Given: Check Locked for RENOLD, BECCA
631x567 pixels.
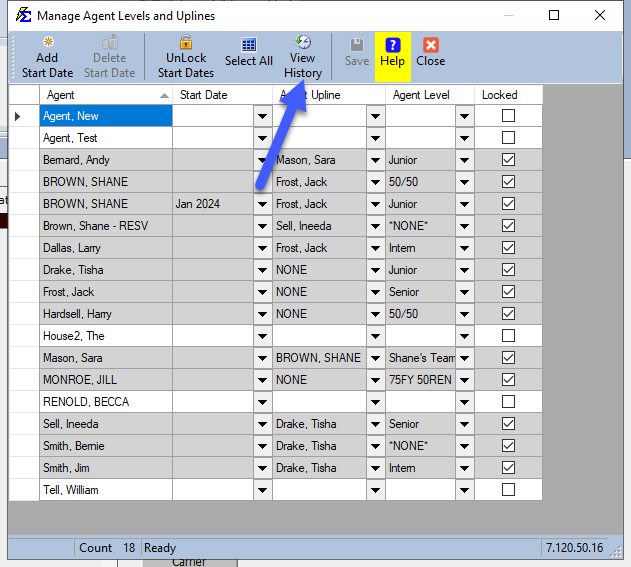Looking at the screenshot, I should point(508,402).
